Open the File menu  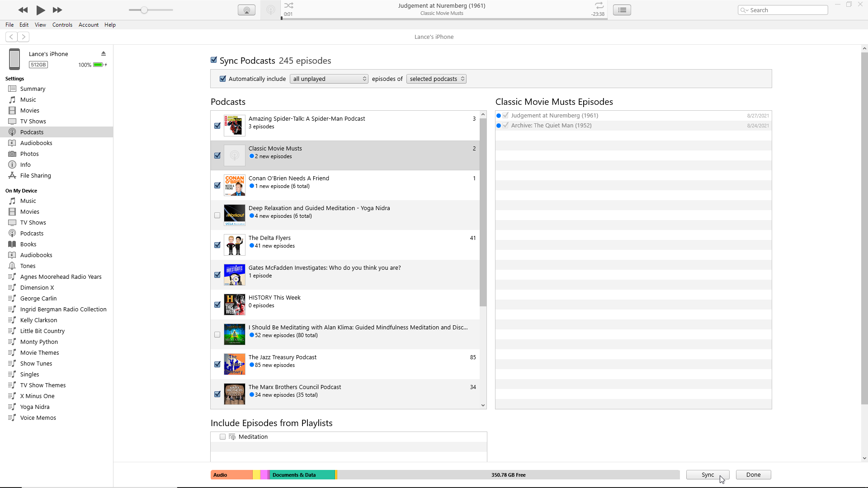pos(9,25)
